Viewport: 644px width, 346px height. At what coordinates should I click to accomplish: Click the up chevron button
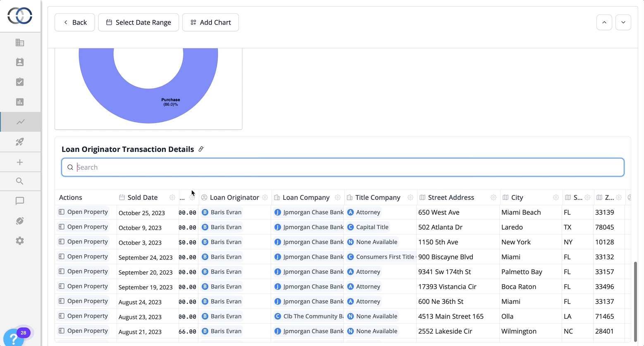tap(604, 22)
